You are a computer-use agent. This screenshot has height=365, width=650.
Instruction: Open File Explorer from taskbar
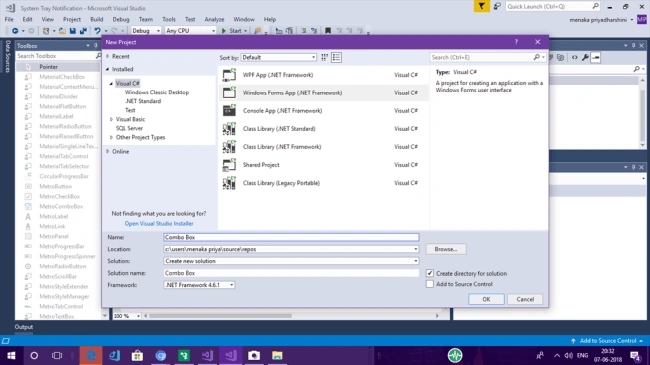[277, 355]
